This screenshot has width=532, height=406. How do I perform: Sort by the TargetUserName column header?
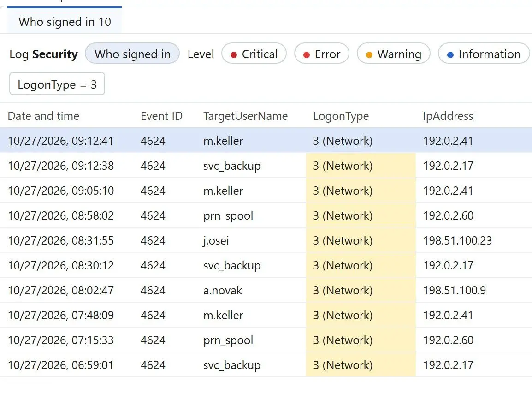click(245, 116)
